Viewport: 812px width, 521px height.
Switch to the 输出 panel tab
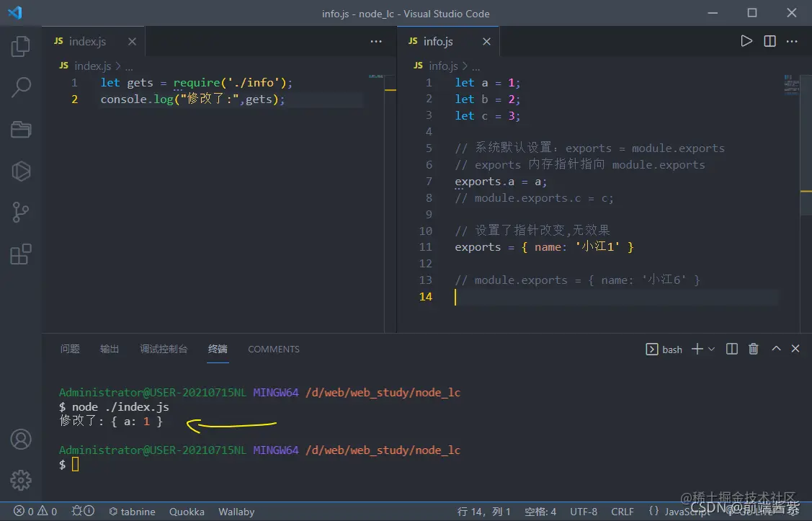coord(110,349)
